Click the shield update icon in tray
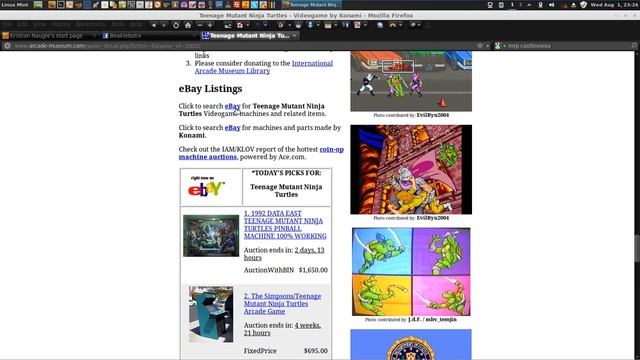Viewport: 640px width, 360px height. click(x=584, y=5)
